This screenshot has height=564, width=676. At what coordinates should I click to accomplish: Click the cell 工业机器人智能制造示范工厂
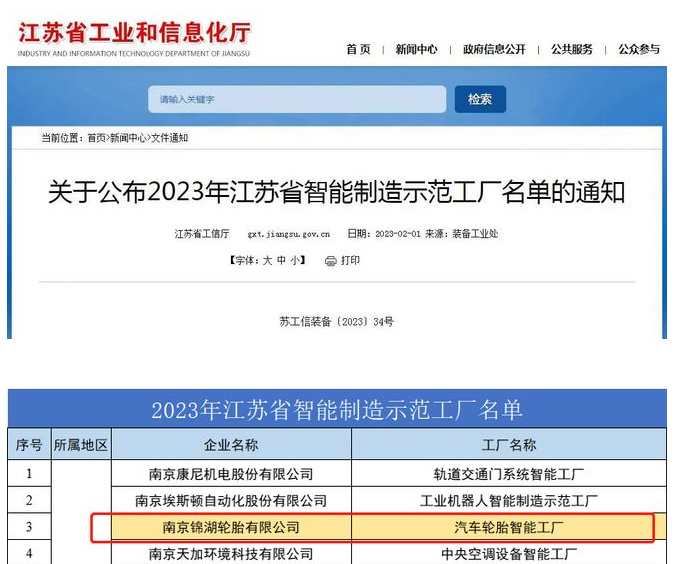(x=509, y=500)
